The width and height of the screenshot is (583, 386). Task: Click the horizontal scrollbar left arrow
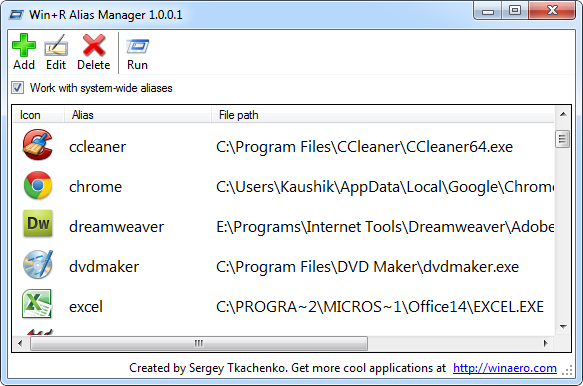tap(20, 343)
